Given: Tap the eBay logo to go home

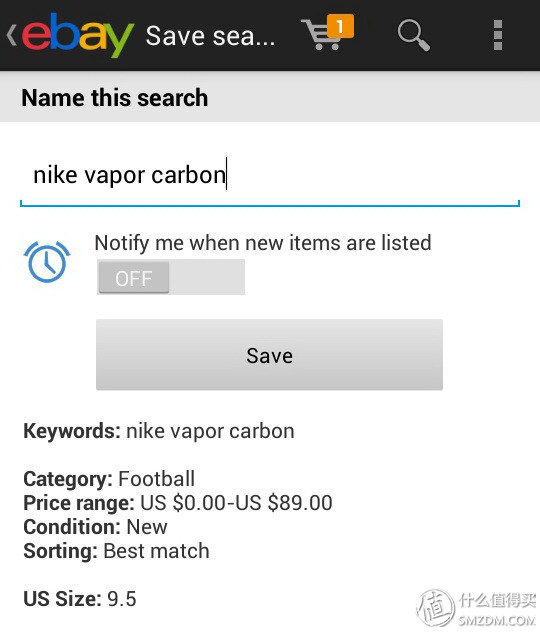Looking at the screenshot, I should [x=78, y=35].
